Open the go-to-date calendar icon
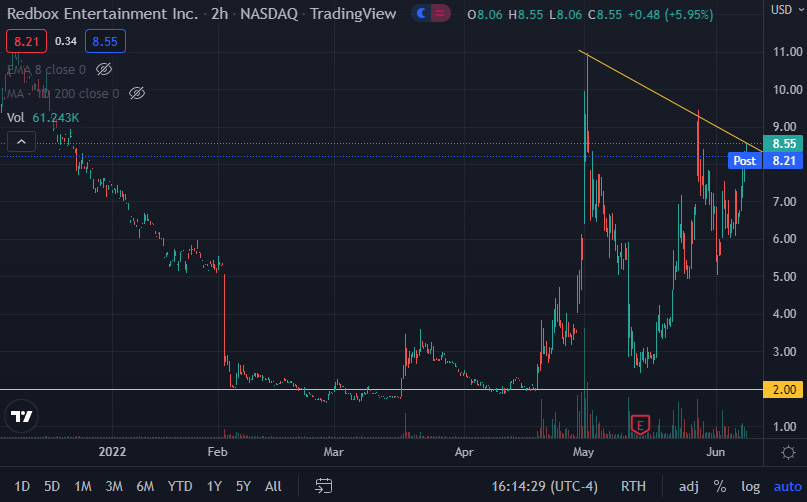Image resolution: width=807 pixels, height=502 pixels. (x=324, y=486)
